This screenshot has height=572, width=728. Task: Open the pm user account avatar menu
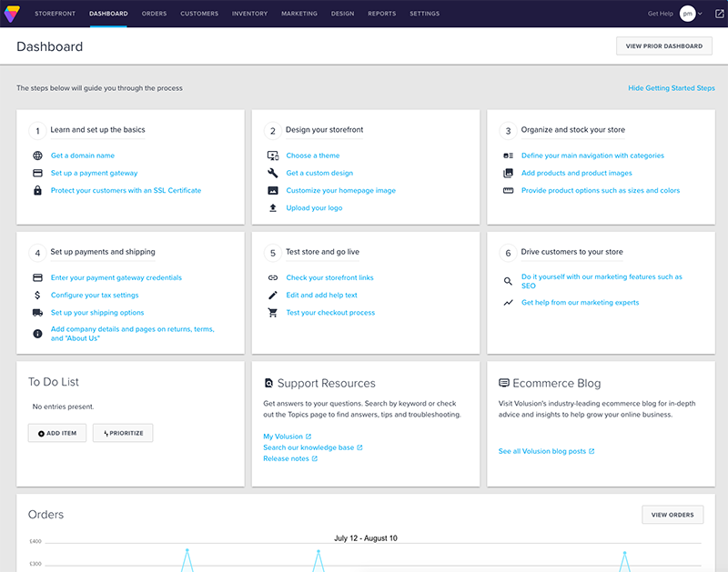tap(687, 14)
